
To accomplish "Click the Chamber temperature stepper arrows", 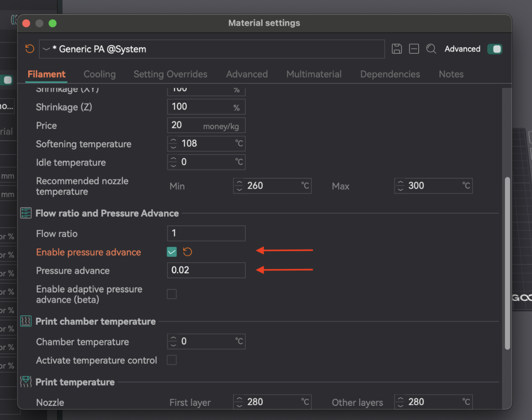I will 173,341.
